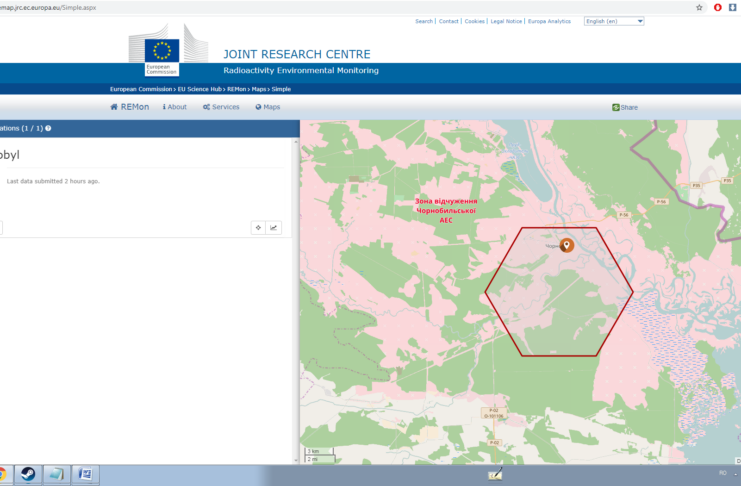
Task: Click the chart graph button for station
Action: tap(274, 227)
